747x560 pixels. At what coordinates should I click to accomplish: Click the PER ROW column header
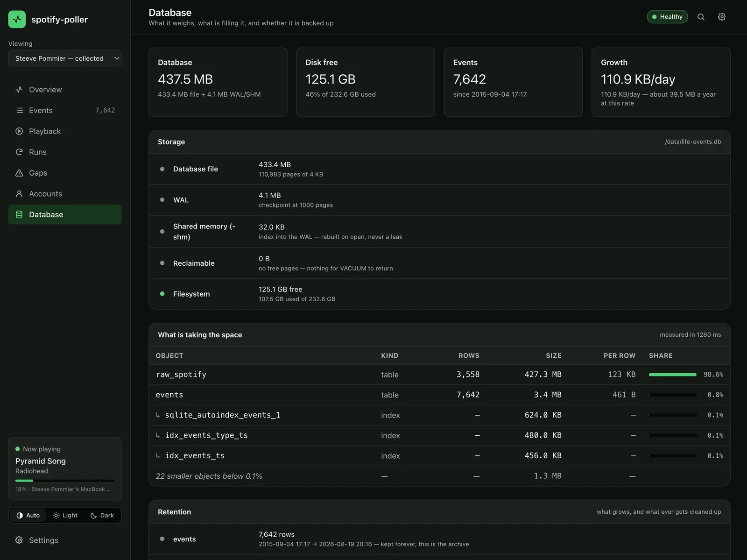[x=620, y=355]
